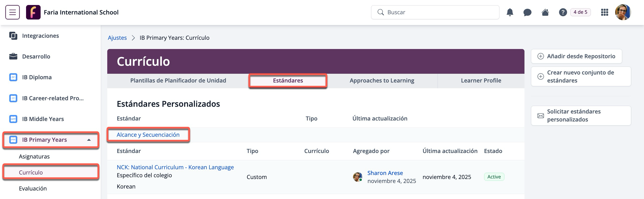Open the Approaches to Learning tab
The image size is (644, 199).
tap(382, 80)
